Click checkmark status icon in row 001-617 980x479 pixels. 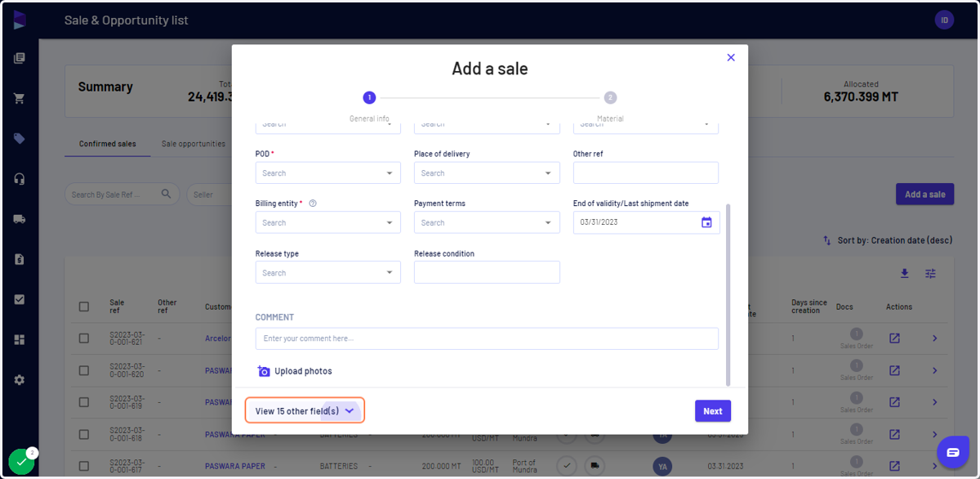point(566,466)
